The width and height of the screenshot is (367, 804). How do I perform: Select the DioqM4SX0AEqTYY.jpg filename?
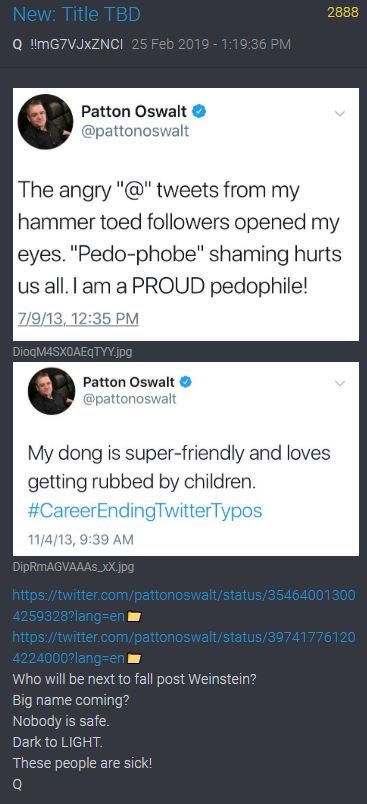[x=73, y=352]
